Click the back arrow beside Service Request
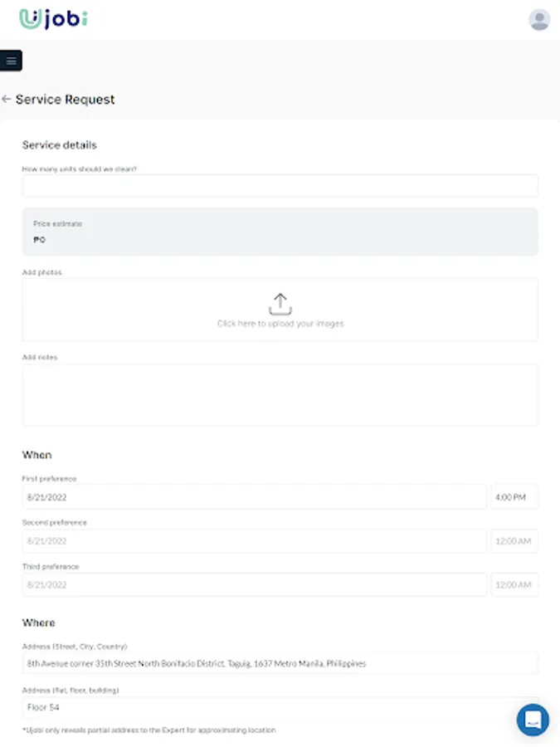560x747 pixels. click(x=7, y=100)
